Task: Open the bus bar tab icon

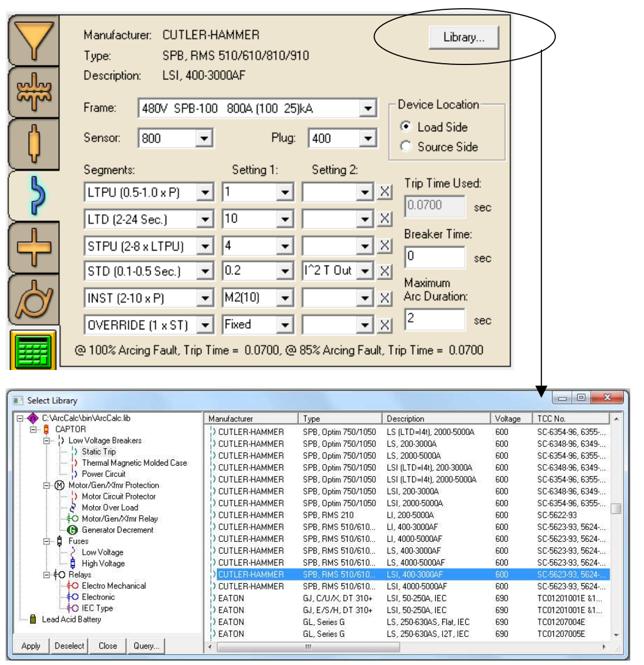Action: (x=34, y=92)
